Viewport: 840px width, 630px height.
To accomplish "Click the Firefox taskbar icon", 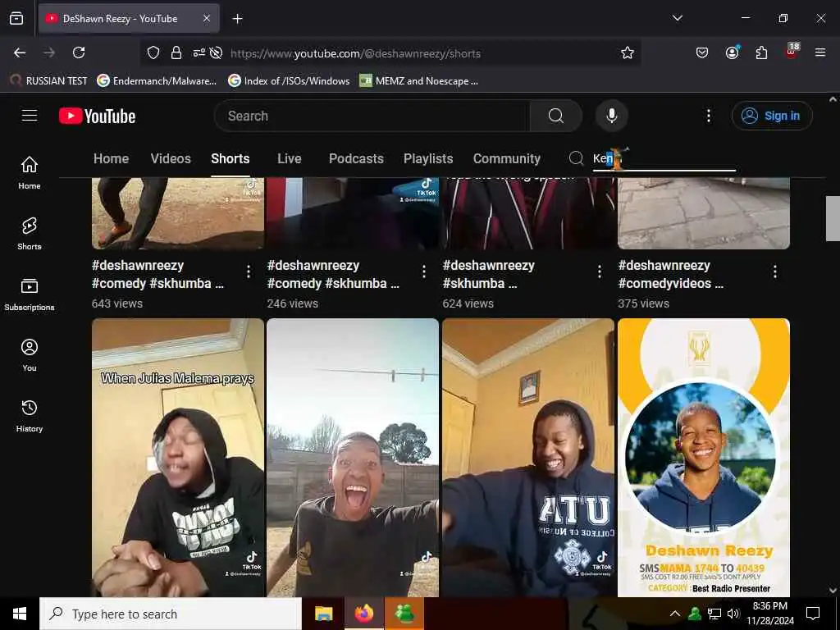I will [x=363, y=614].
